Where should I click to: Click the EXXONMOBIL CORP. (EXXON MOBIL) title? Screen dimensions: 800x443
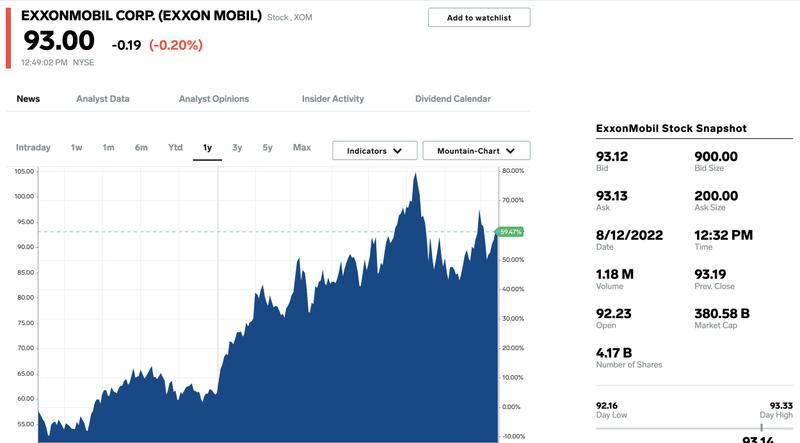pyautogui.click(x=141, y=16)
